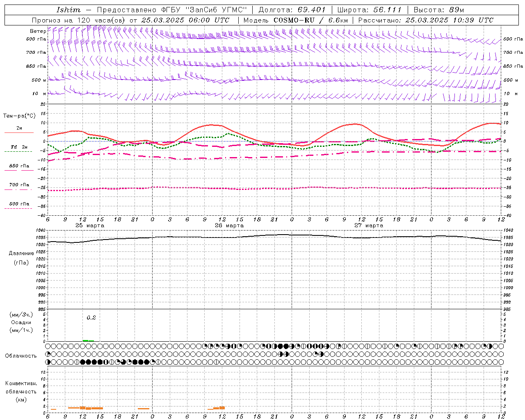Image resolution: width=525 pixels, height=420 pixels.
Task: Click the '25 марта' date label
Action: (90, 226)
